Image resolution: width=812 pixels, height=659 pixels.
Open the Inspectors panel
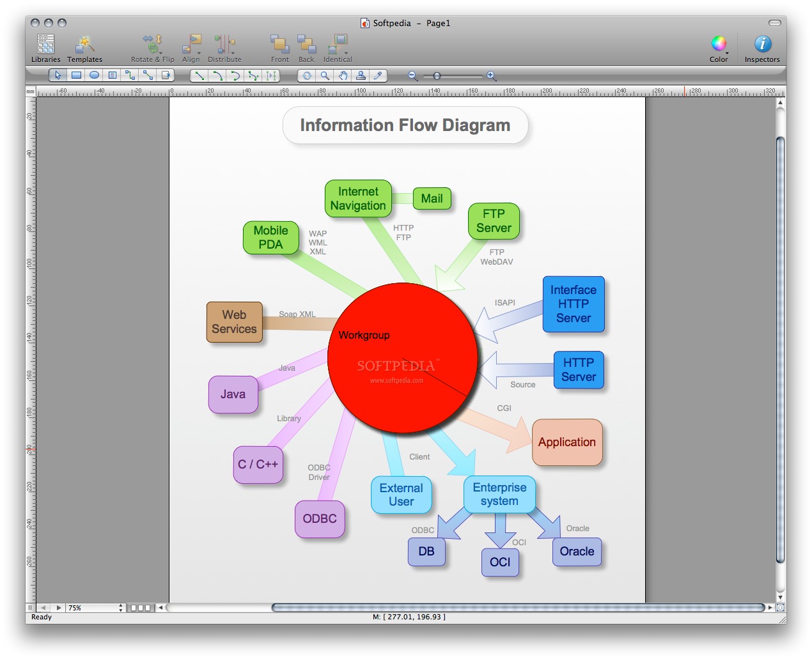[x=761, y=49]
